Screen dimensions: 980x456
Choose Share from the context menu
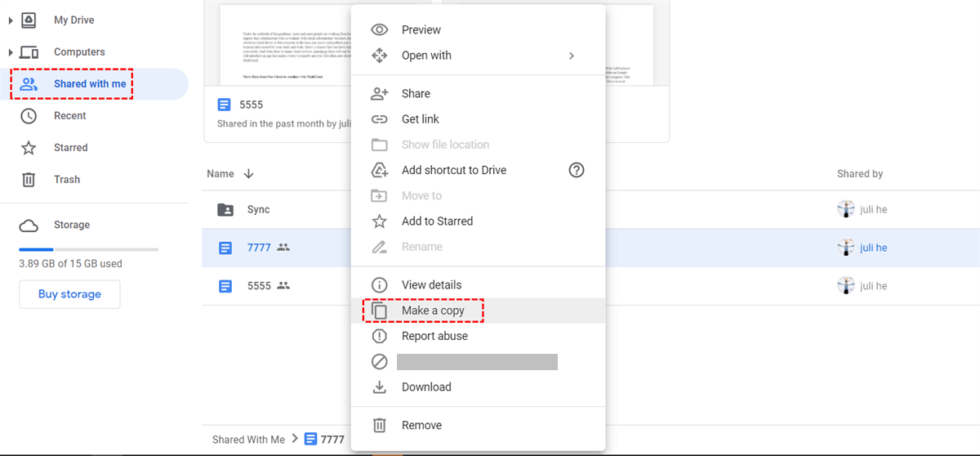tap(416, 94)
